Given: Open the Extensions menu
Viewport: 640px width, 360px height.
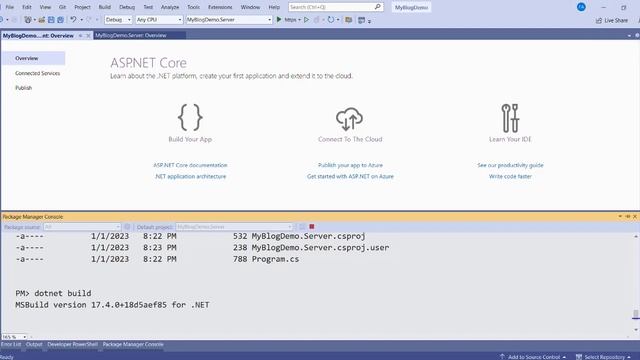Looking at the screenshot, I should (220, 7).
